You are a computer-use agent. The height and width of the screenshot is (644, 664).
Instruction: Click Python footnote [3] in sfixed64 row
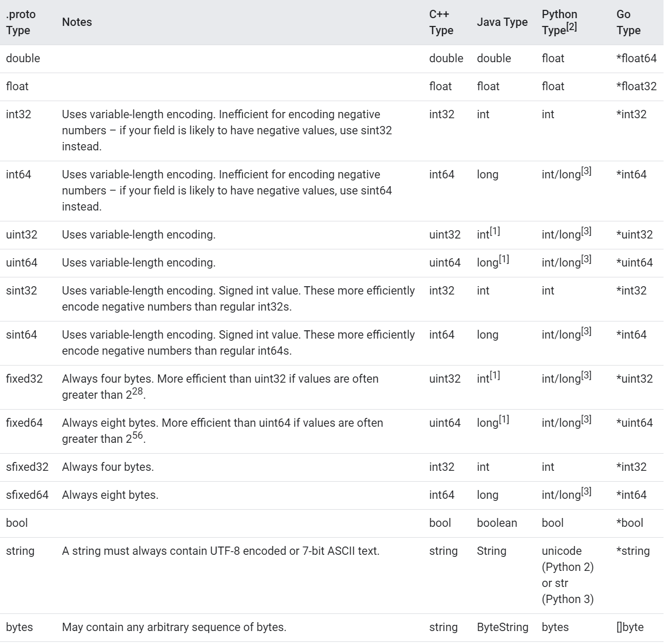point(586,492)
